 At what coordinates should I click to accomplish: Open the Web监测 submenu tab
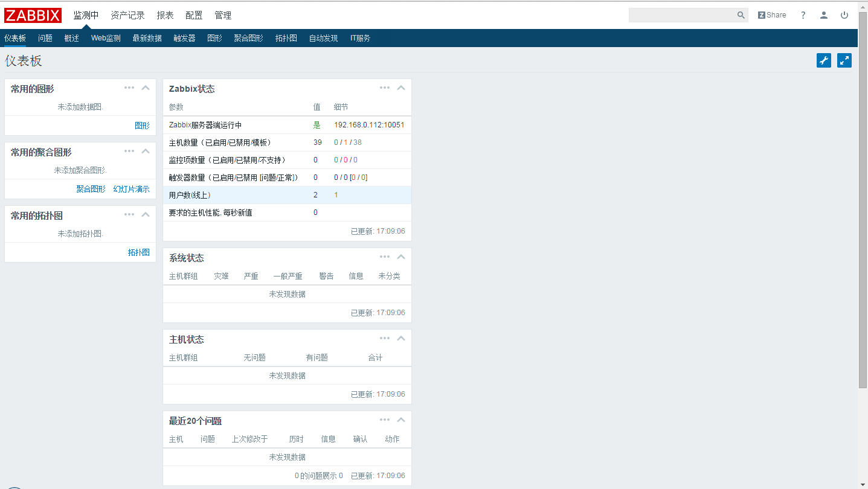(106, 38)
